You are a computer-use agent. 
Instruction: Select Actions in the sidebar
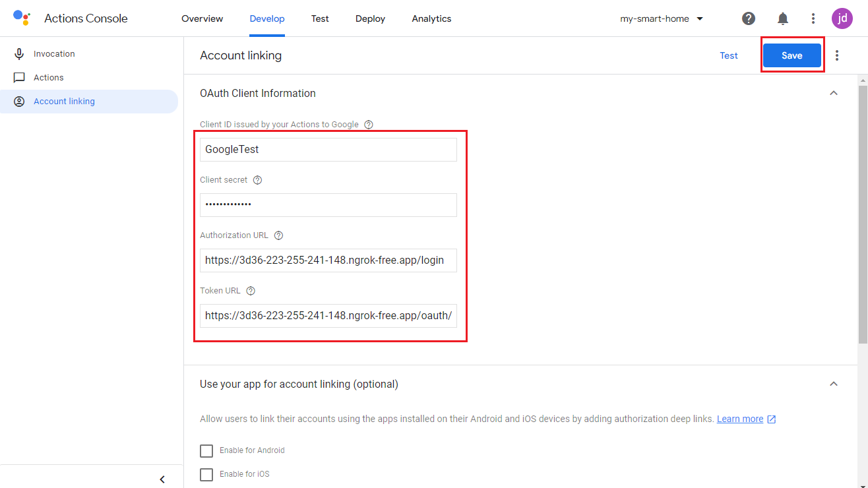pos(89,78)
